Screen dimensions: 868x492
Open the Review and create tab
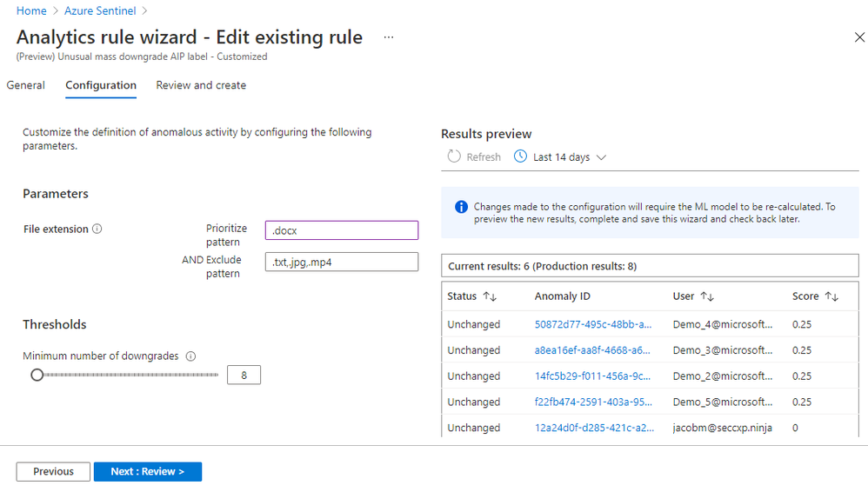coord(201,85)
